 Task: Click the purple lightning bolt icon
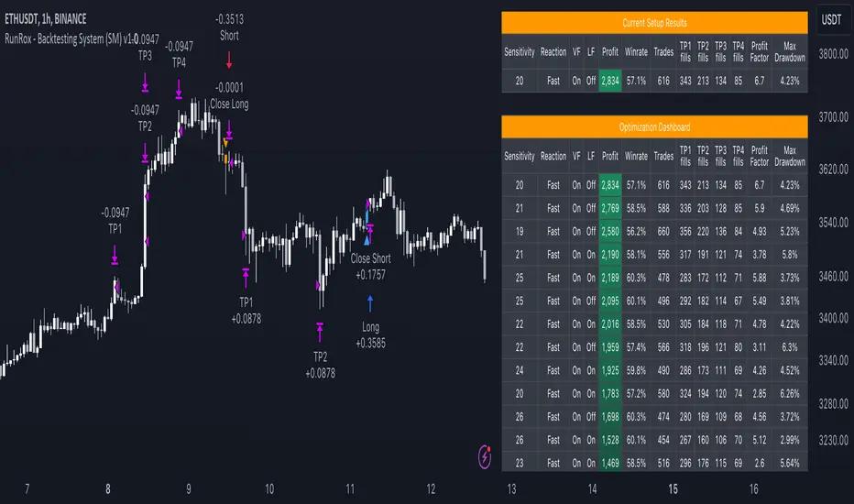[485, 456]
